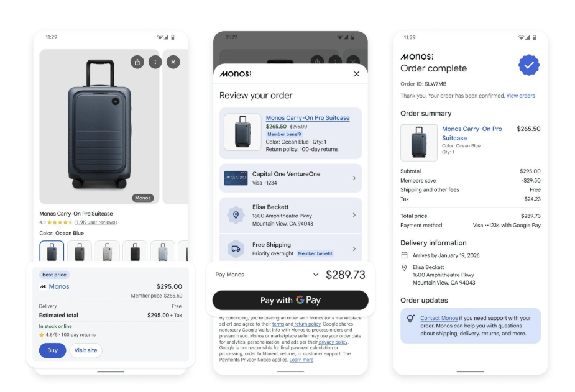Click the blue Buy button
The width and height of the screenshot is (575, 392).
pyautogui.click(x=52, y=350)
